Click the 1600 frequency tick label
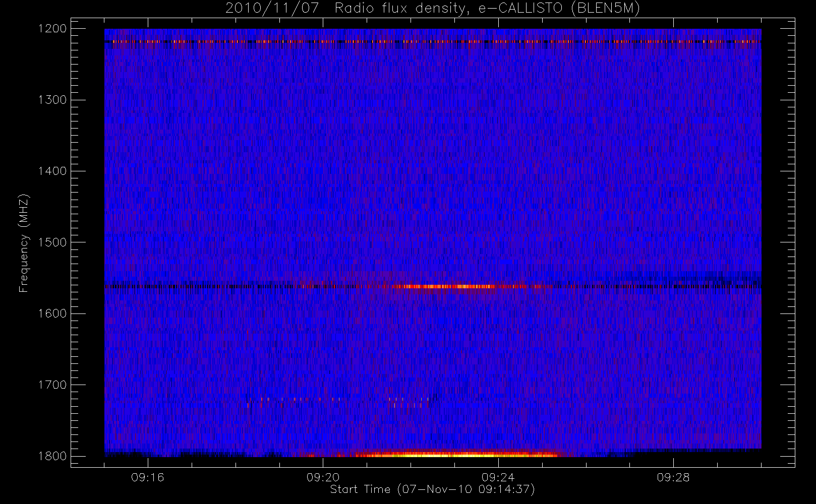The image size is (816, 504). [x=52, y=313]
